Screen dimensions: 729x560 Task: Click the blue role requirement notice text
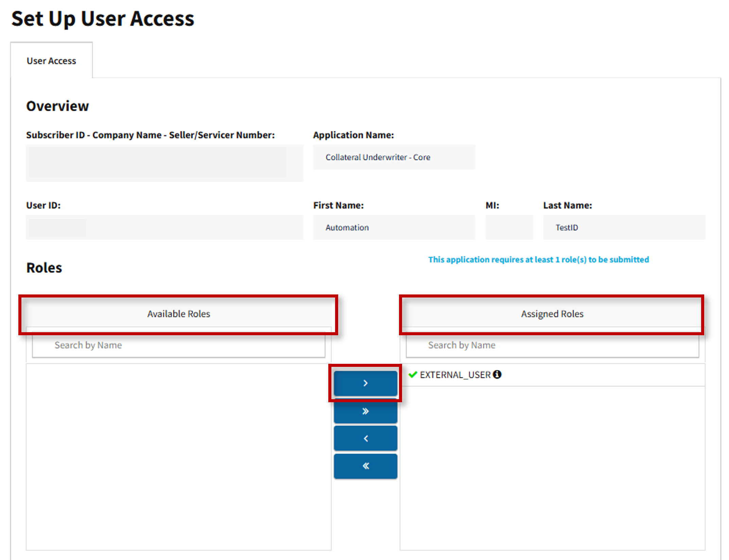coord(538,260)
